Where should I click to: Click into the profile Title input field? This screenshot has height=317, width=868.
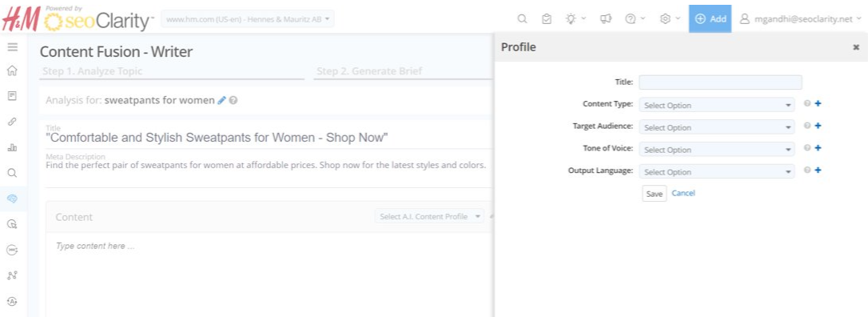[720, 82]
